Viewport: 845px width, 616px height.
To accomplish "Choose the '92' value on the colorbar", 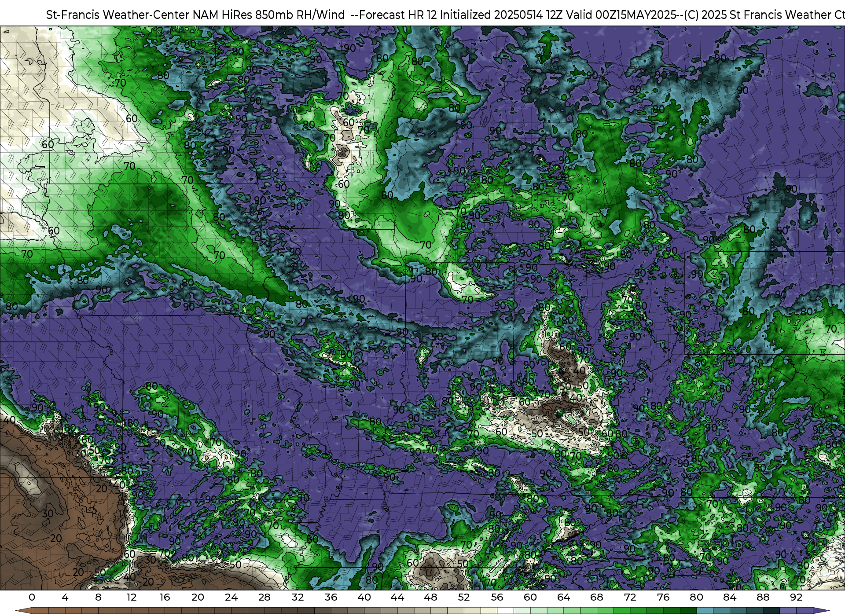I will click(796, 597).
